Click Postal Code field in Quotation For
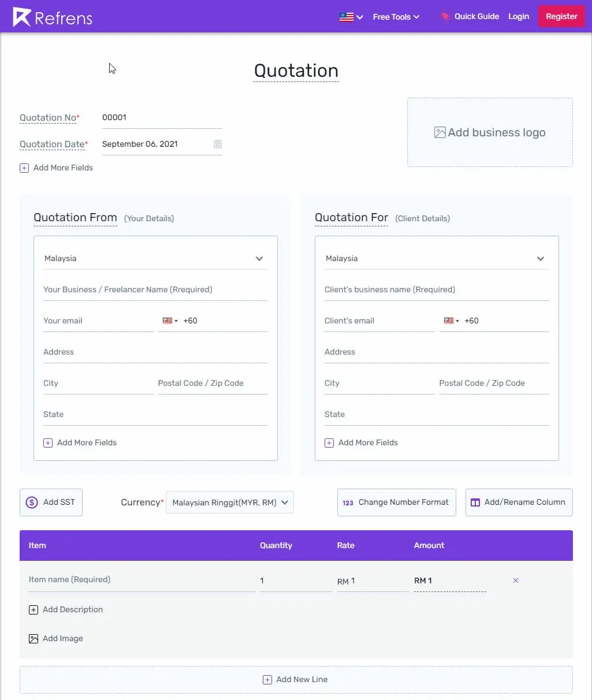This screenshot has width=592, height=700. click(x=494, y=383)
